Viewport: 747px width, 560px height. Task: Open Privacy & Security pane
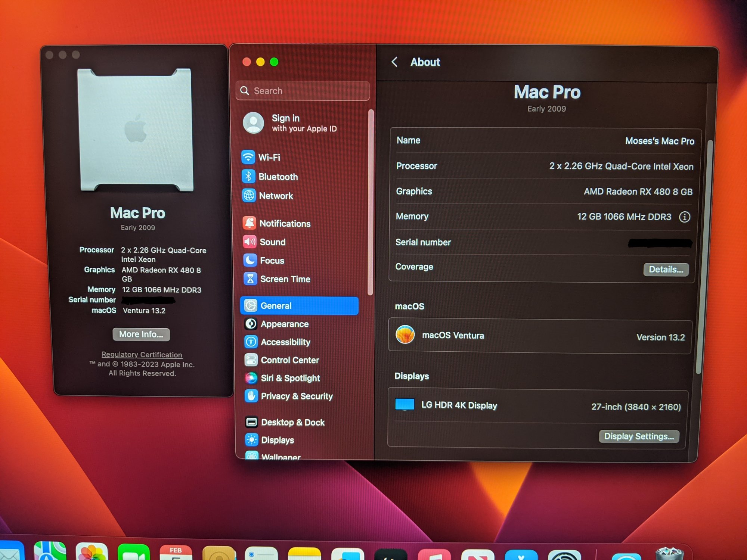296,396
